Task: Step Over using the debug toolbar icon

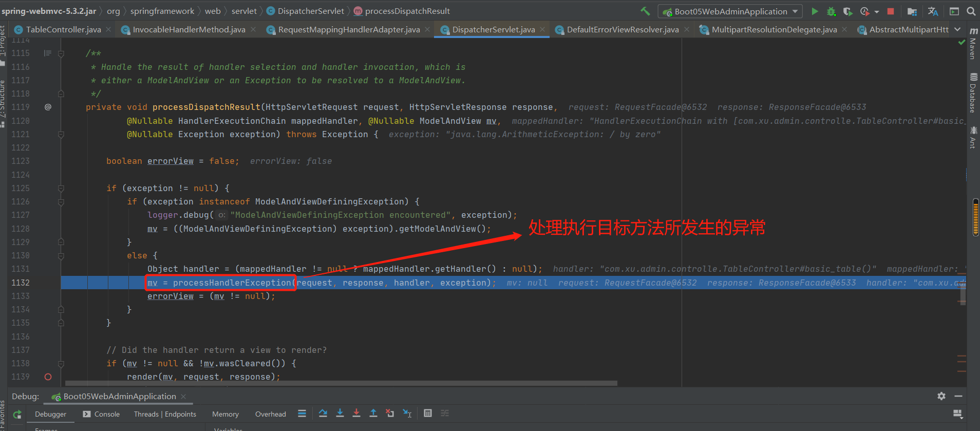Action: (x=323, y=414)
